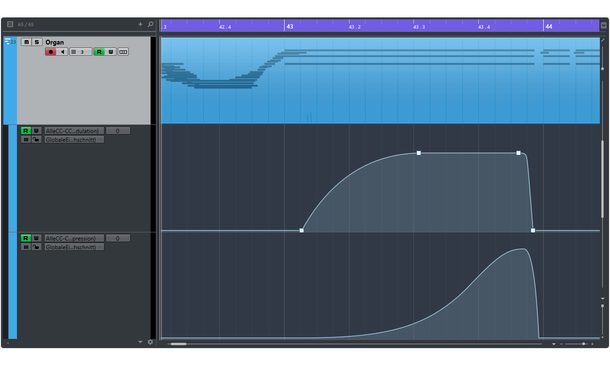Toggle Write automation on the Organ track
Viewport: 610px width, 366px height.
[x=110, y=52]
